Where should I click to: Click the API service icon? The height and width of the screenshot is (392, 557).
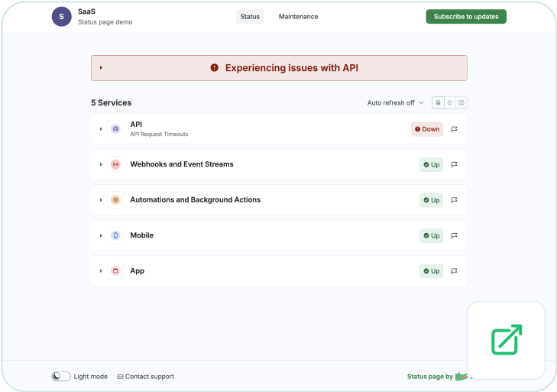115,129
